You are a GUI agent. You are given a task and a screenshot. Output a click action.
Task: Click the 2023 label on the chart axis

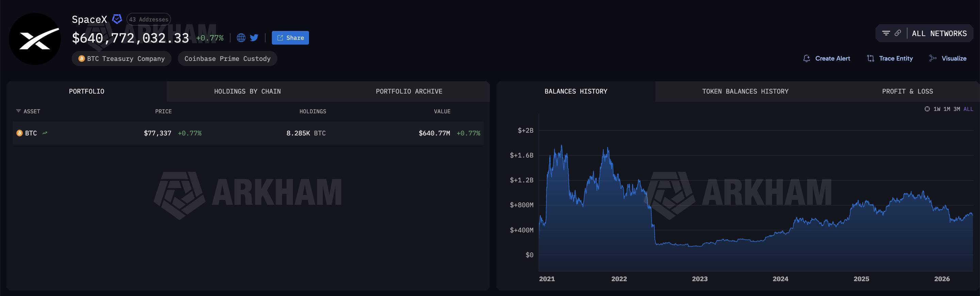pyautogui.click(x=700, y=279)
